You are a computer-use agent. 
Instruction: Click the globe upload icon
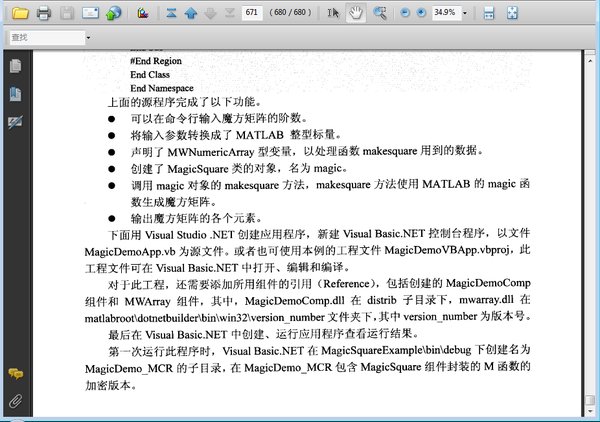(114, 13)
